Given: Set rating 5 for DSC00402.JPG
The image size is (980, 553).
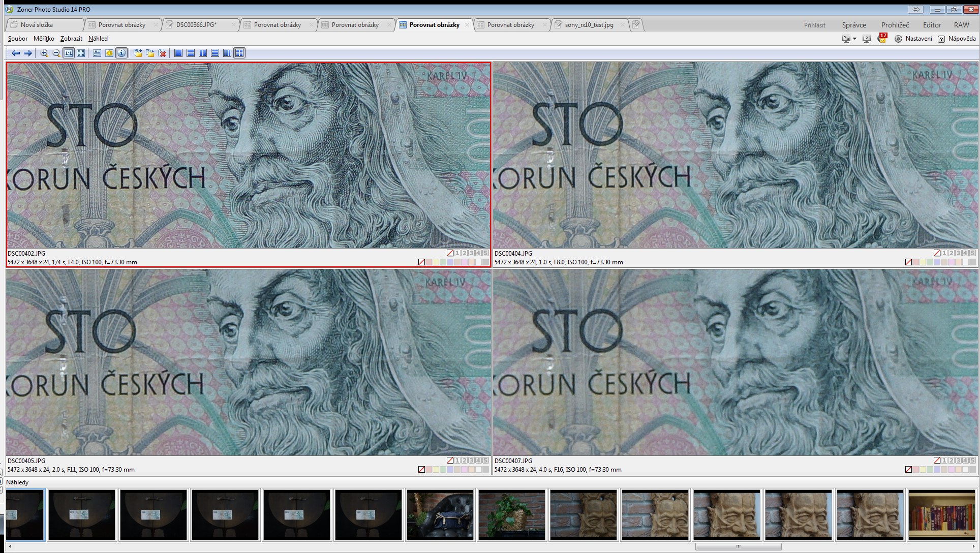Looking at the screenshot, I should [485, 253].
